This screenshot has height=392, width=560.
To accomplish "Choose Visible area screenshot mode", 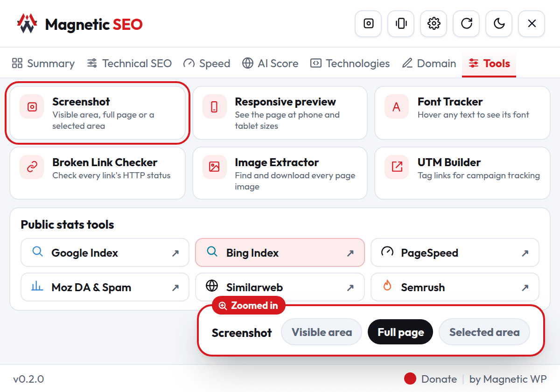I will pyautogui.click(x=322, y=332).
